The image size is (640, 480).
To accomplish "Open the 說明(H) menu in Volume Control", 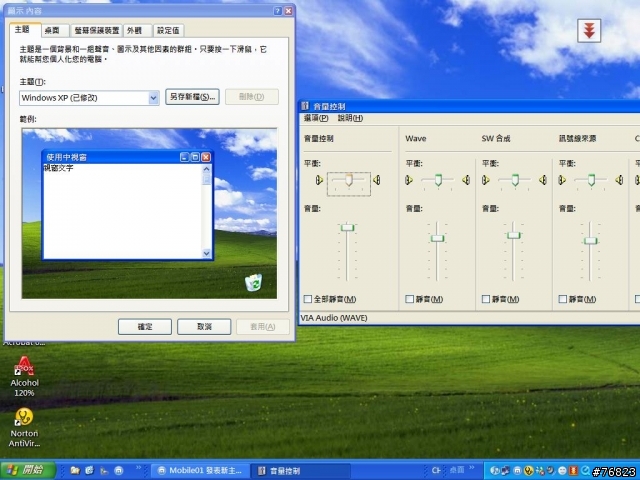I will point(350,118).
